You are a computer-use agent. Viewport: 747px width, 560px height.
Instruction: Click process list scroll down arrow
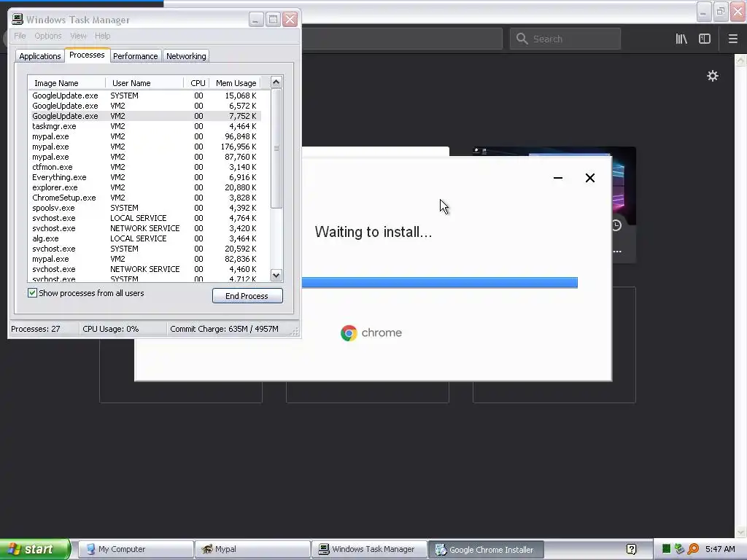point(276,275)
